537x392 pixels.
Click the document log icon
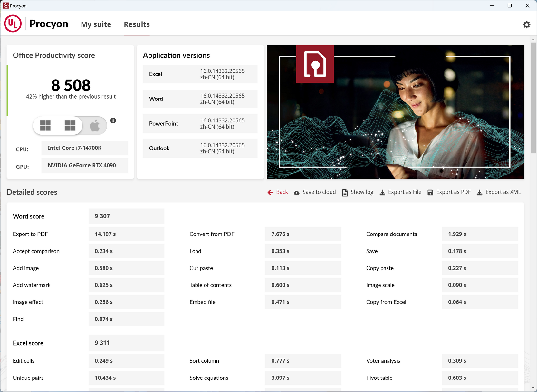345,193
